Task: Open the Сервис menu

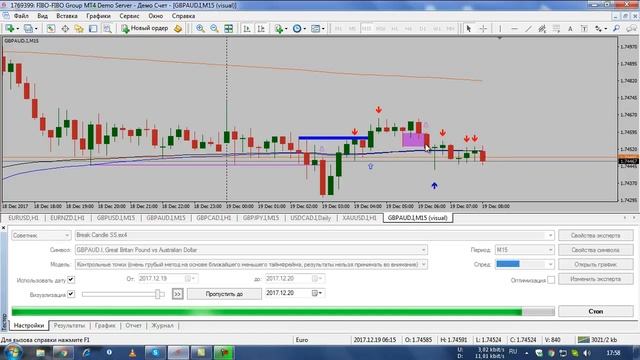Action: click(x=129, y=16)
